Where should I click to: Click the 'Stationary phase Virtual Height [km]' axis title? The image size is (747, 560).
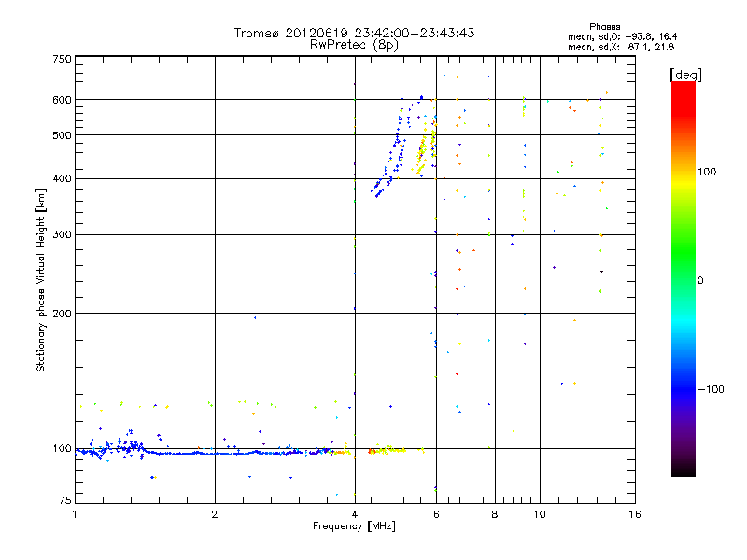[x=41, y=280]
